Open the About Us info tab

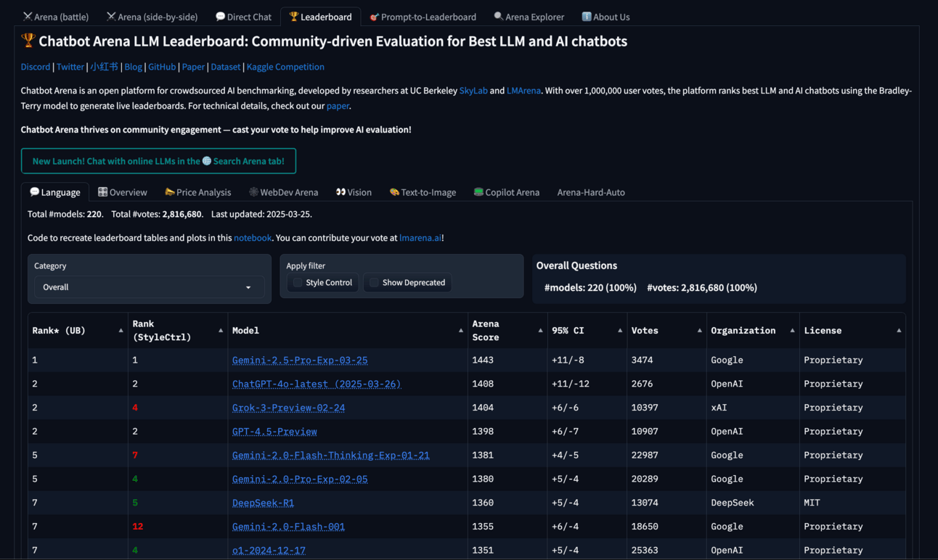(605, 17)
